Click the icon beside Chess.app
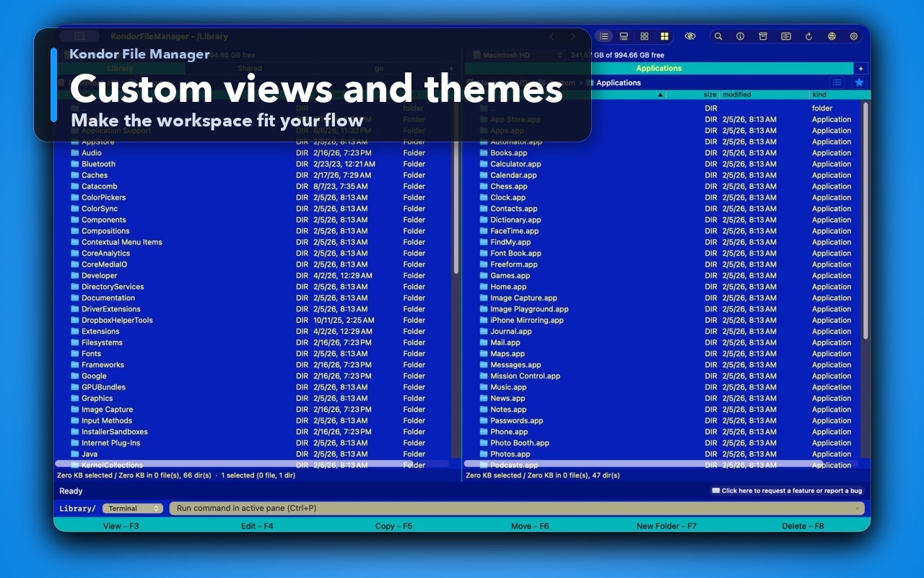This screenshot has height=578, width=924. (484, 186)
